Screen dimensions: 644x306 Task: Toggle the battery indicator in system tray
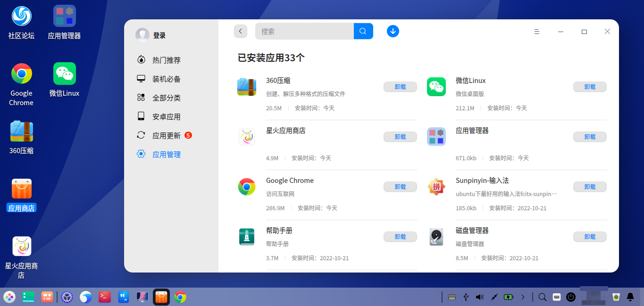point(509,297)
